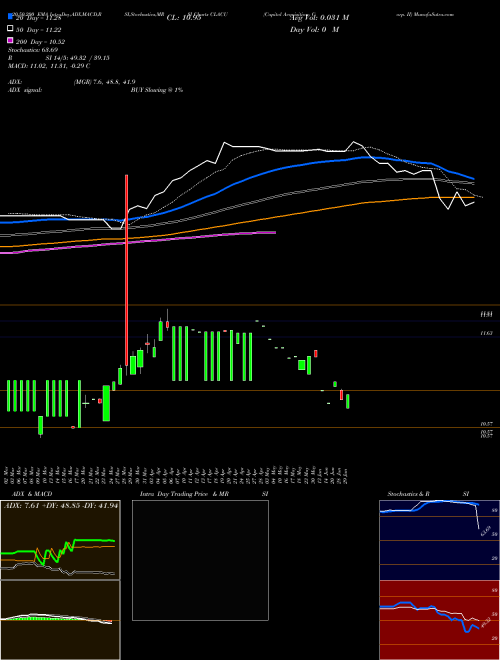Image resolution: width=500 pixels, height=660 pixels.
Task: Click the blue Stochastics chart panel
Action: point(439,540)
